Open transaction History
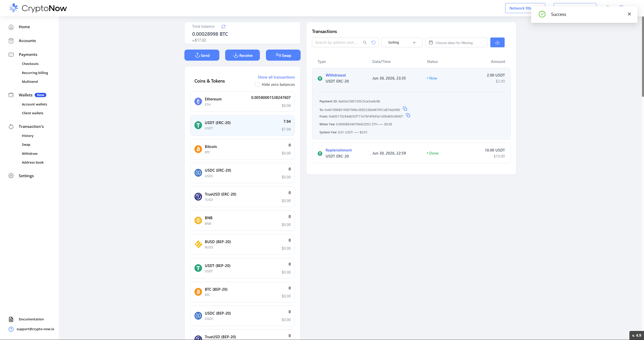644x340 pixels. [28, 136]
